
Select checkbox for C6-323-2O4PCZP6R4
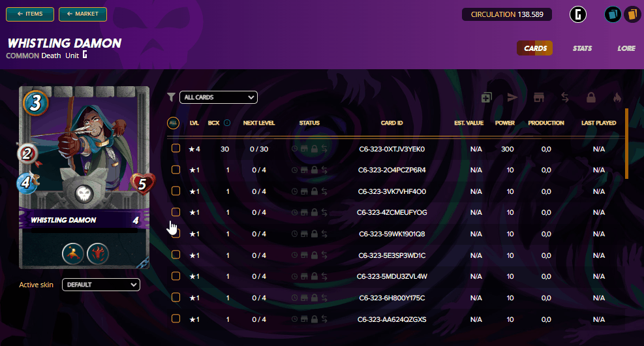coord(176,169)
